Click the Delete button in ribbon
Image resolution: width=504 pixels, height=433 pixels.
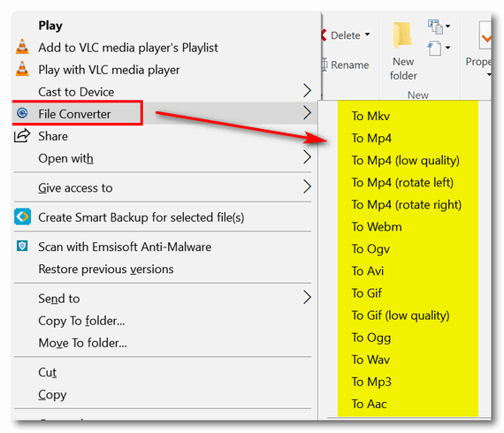pos(346,35)
